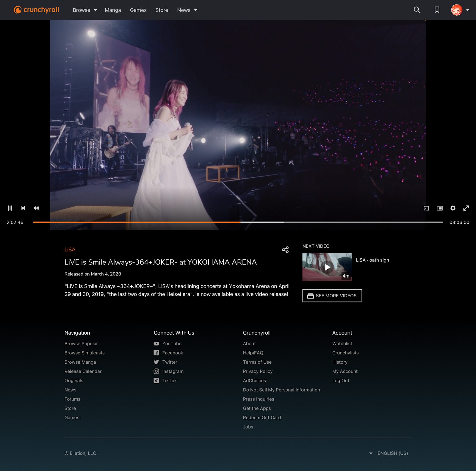This screenshot has width=476, height=471.
Task: Open the search tool
Action: pos(417,10)
